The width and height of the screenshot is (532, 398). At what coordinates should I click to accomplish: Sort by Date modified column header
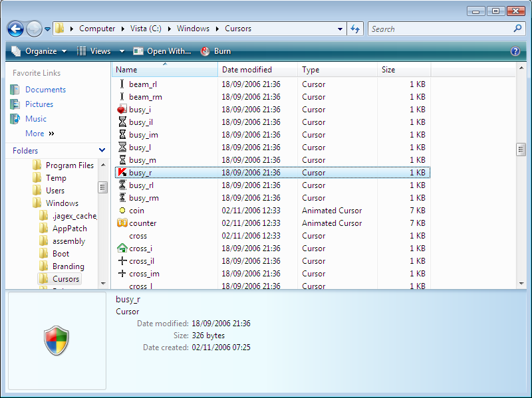(x=258, y=70)
